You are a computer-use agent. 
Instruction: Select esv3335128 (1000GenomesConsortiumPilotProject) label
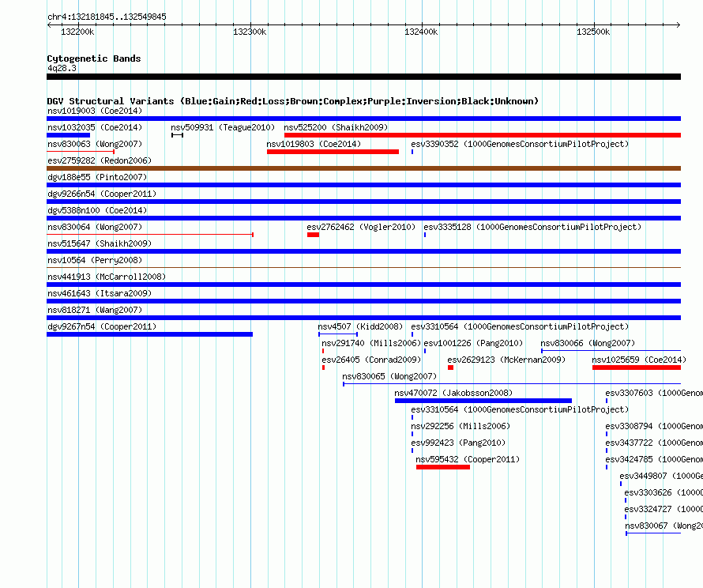point(532,227)
